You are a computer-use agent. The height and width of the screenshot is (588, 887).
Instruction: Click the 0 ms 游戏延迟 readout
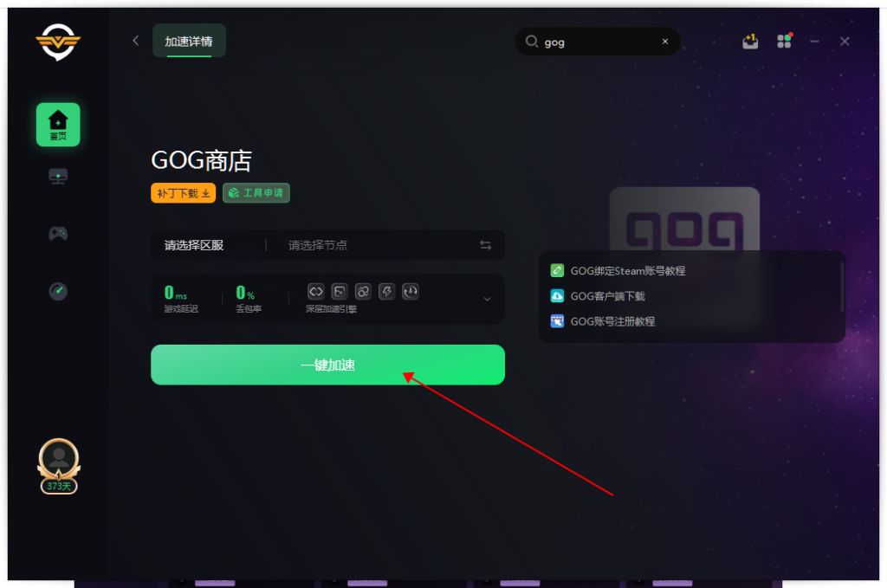coord(180,299)
